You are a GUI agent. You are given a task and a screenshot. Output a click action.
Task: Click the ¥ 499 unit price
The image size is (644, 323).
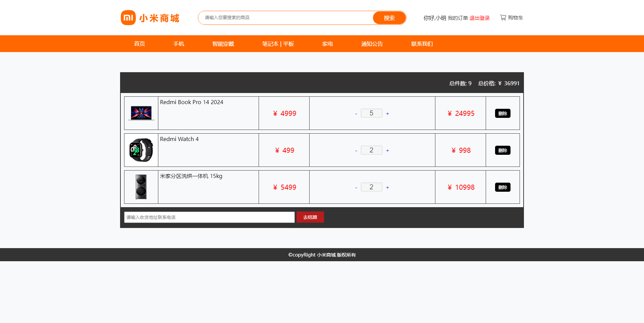[x=284, y=150]
